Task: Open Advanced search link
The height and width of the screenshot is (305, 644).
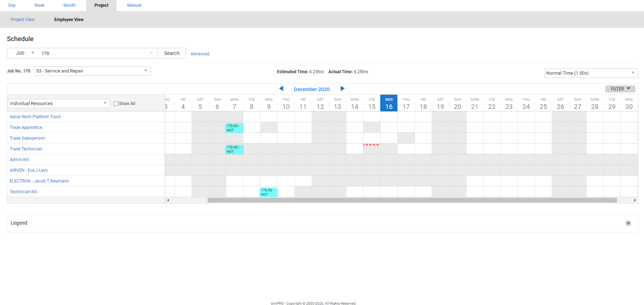Action: [200, 54]
